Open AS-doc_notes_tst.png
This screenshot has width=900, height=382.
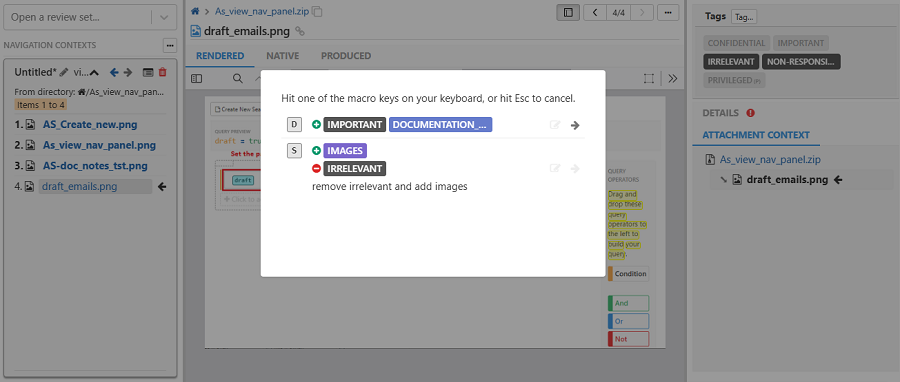[x=95, y=166]
